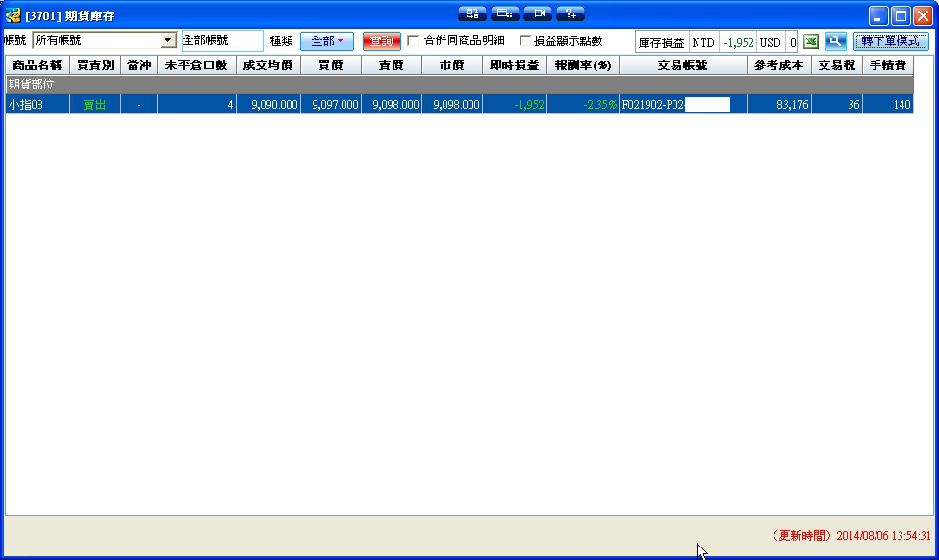The width and height of the screenshot is (939, 560).
Task: Click the 9,097.000 bid price cell
Action: click(331, 104)
